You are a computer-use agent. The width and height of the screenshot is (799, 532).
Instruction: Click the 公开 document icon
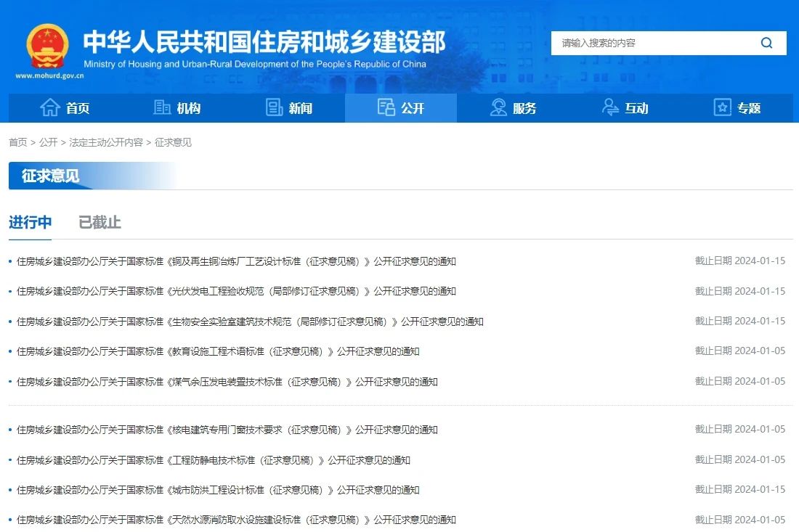[x=386, y=107]
